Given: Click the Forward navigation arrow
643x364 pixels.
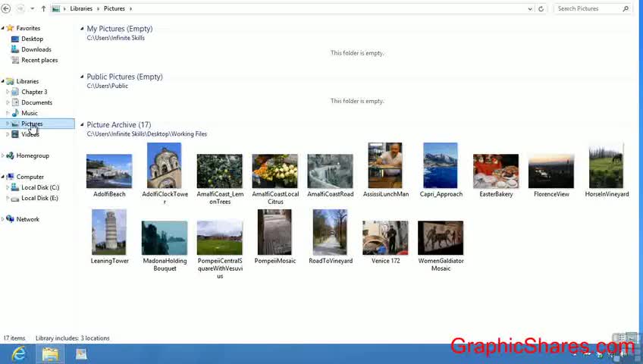Looking at the screenshot, I should [20, 8].
